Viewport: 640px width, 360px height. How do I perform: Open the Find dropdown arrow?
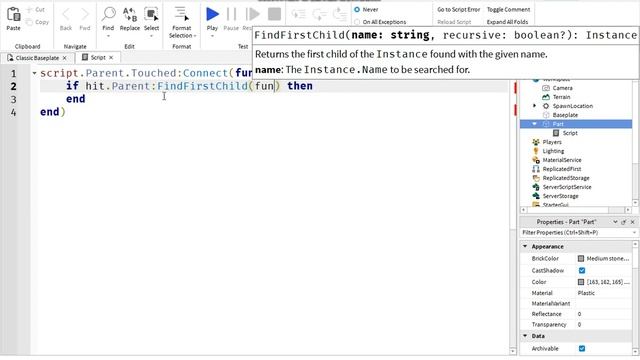[108, 36]
